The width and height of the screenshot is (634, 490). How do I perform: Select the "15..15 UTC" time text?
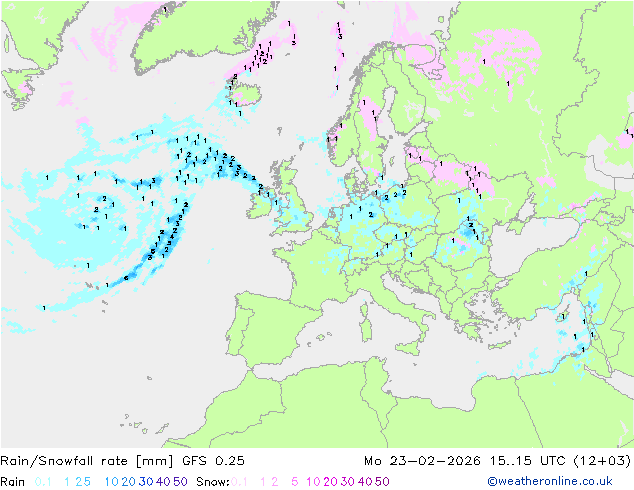(x=529, y=461)
